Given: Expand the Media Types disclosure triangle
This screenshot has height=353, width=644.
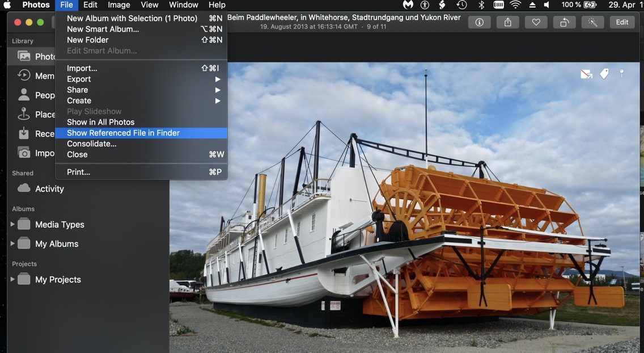Looking at the screenshot, I should coord(12,225).
